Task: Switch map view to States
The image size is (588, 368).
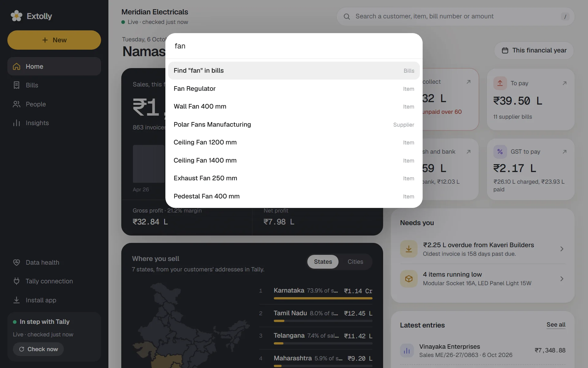Action: [323, 262]
